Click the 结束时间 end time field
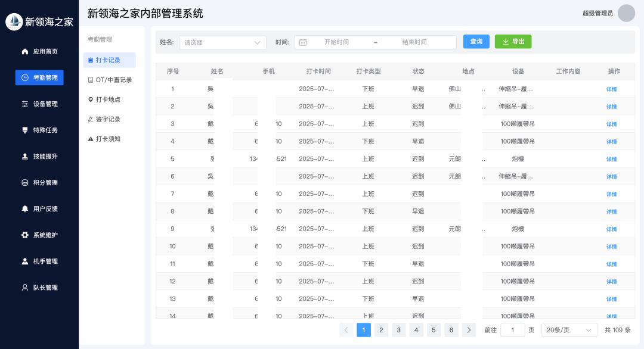 (x=414, y=42)
